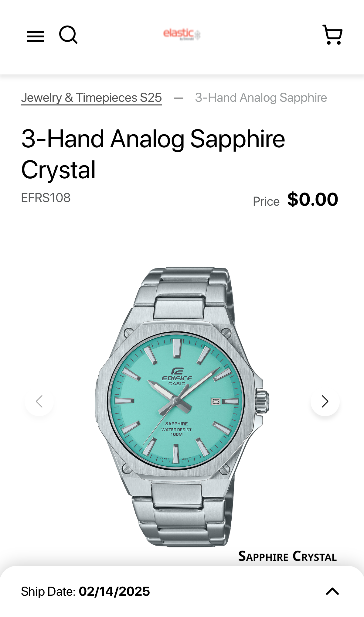
Task: Click the watch crown on image
Action: pyautogui.click(x=262, y=401)
